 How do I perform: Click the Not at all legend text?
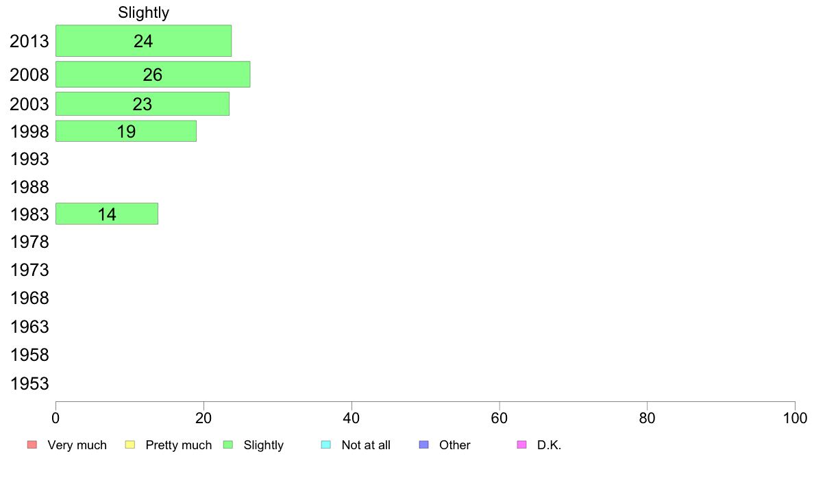366,445
